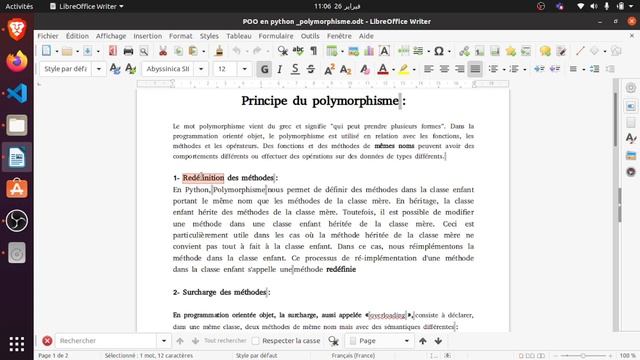The width and height of the screenshot is (640, 360).
Task: Open the Gallery panel in the sidebar
Action: (631, 156)
